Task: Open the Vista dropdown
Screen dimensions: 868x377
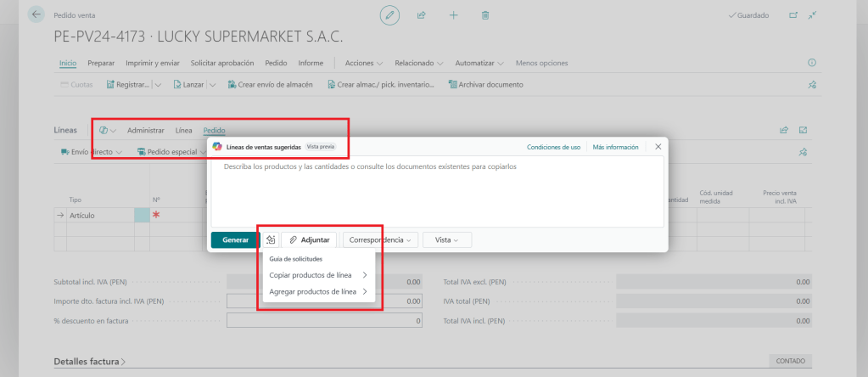Action: point(446,240)
